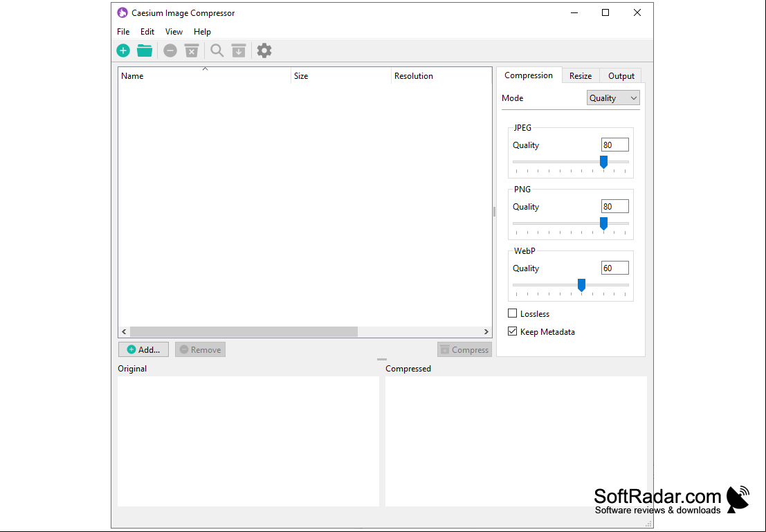Click the green Add files toolbar icon
This screenshot has height=532, width=766.
(123, 51)
